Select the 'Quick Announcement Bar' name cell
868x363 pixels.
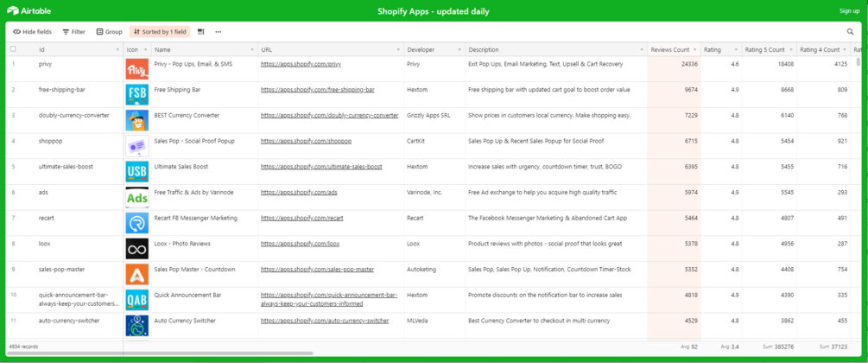click(x=205, y=300)
